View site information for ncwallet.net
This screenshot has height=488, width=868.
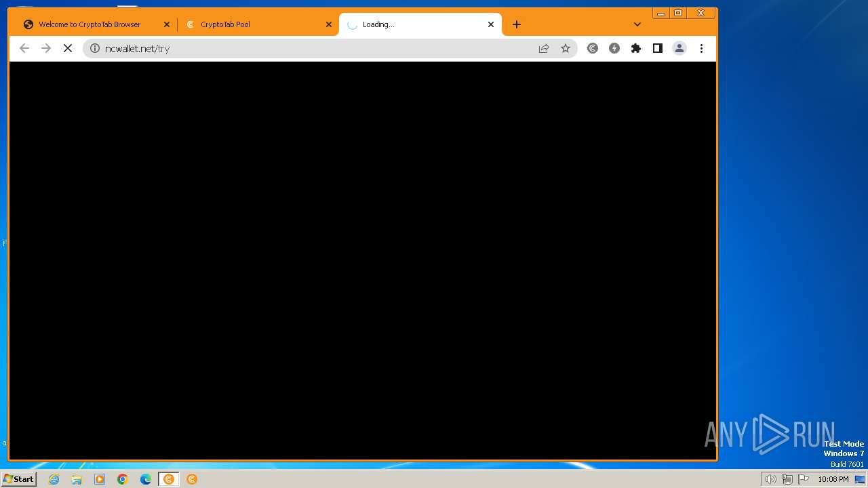pyautogui.click(x=95, y=48)
